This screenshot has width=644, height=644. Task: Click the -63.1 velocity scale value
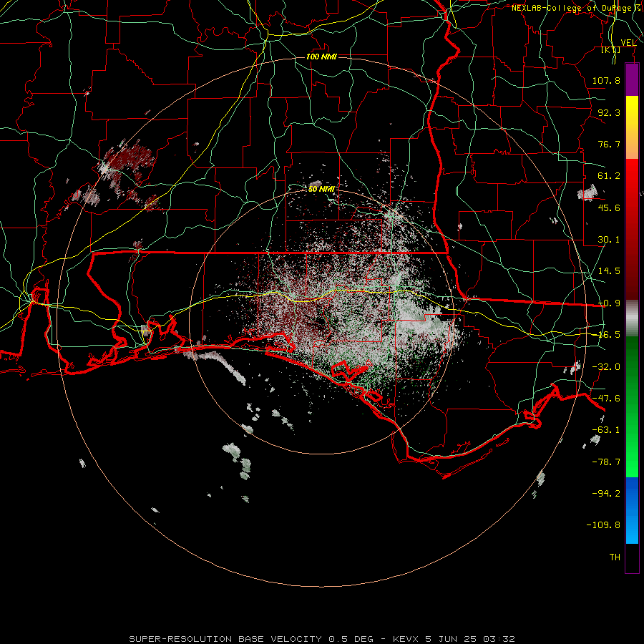tap(606, 430)
